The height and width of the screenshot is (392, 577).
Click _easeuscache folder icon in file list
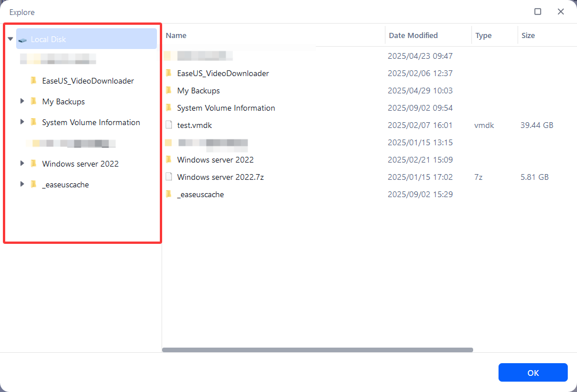pos(168,194)
